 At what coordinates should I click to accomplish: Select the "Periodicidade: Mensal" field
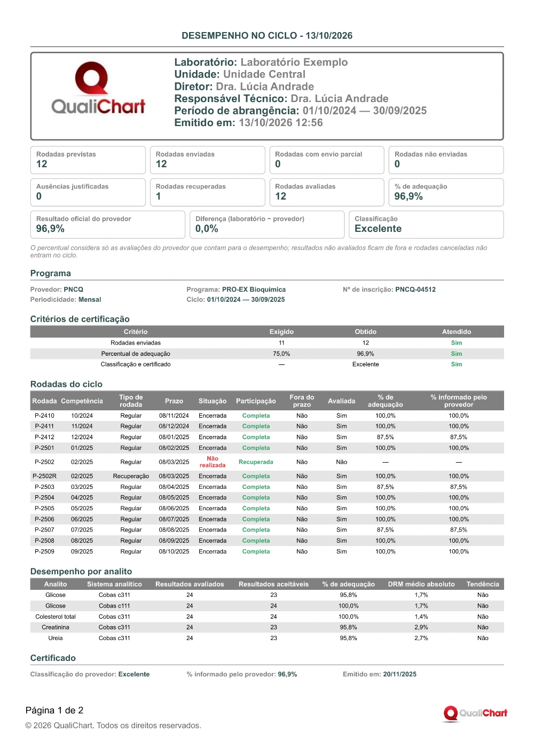coord(66,300)
